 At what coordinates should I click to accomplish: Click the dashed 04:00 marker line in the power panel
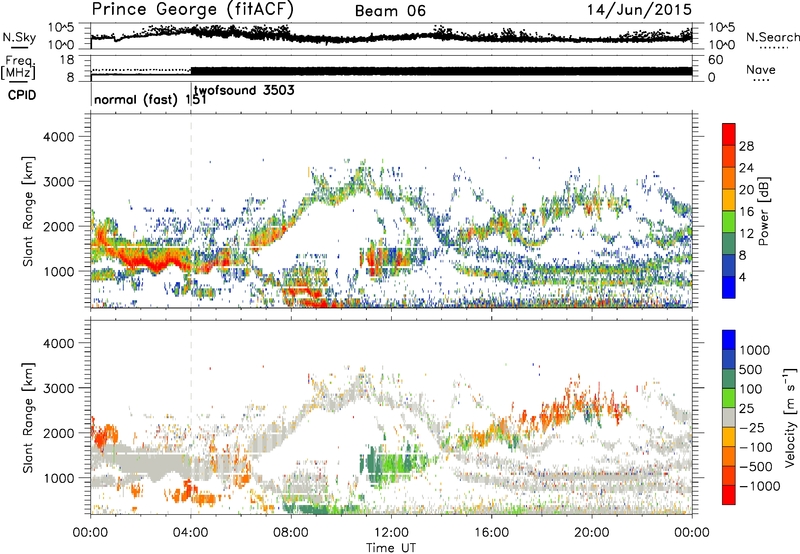coord(191,211)
